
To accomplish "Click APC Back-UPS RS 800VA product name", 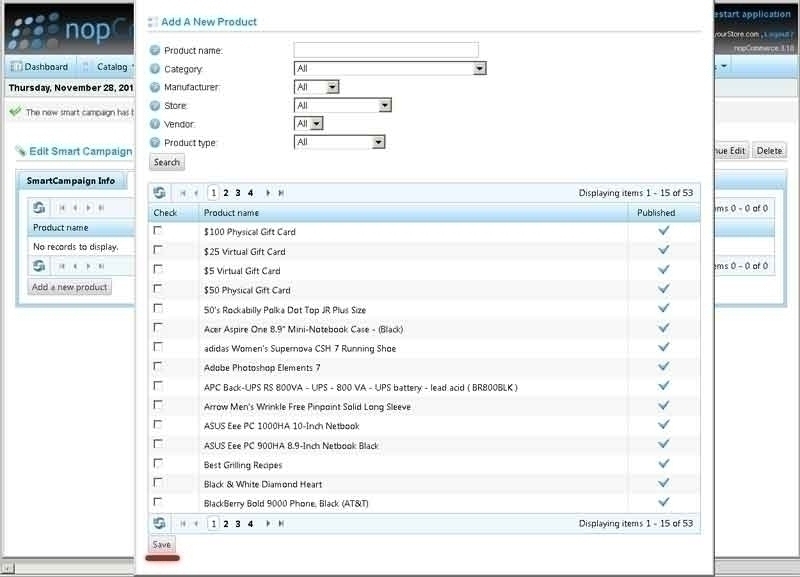I will tap(361, 388).
